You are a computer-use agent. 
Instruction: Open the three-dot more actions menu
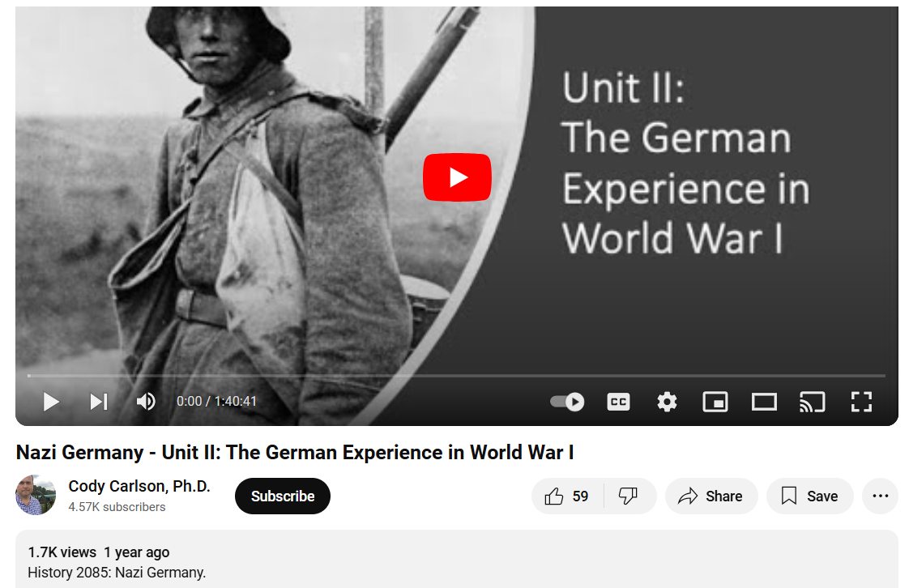880,496
